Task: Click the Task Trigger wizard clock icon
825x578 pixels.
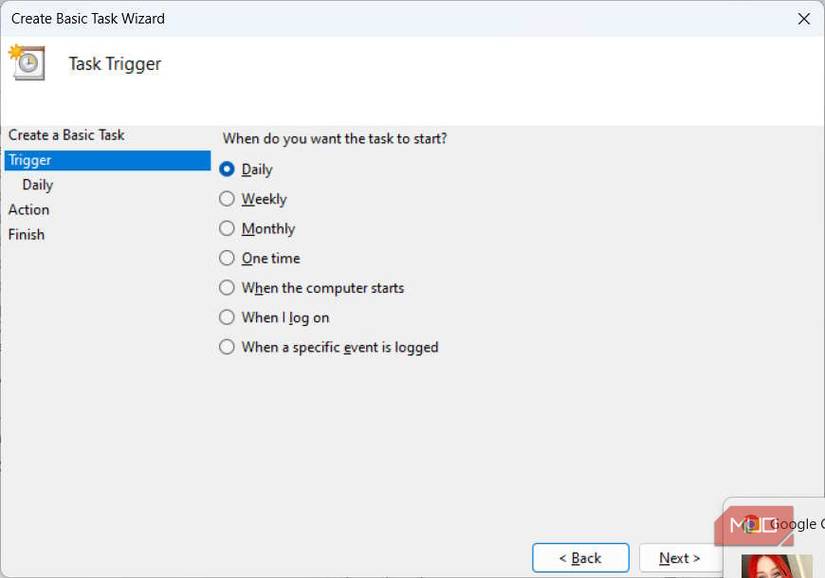Action: tap(28, 63)
